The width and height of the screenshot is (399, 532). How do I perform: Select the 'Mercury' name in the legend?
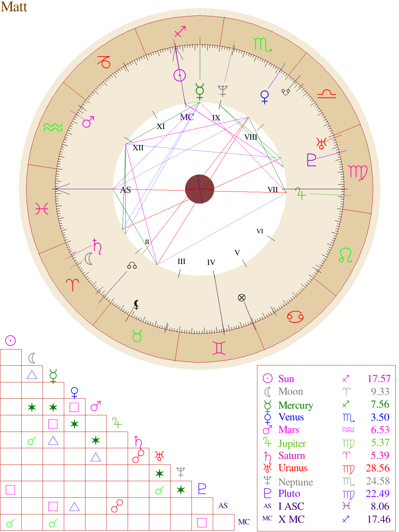pos(296,405)
